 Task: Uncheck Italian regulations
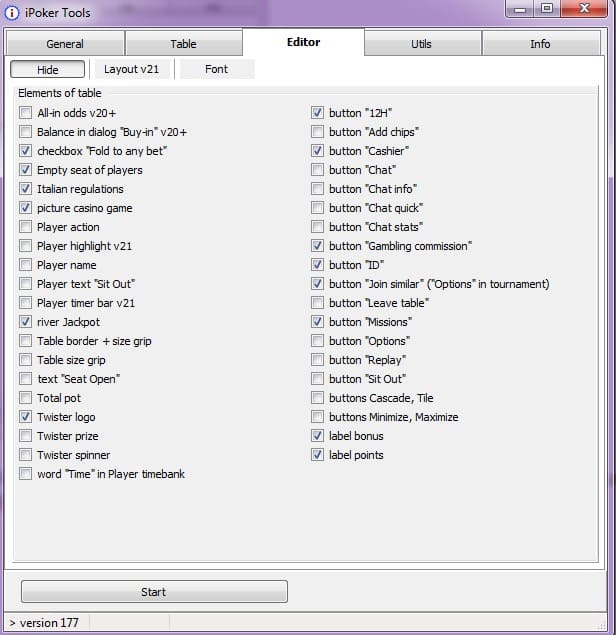(x=26, y=189)
